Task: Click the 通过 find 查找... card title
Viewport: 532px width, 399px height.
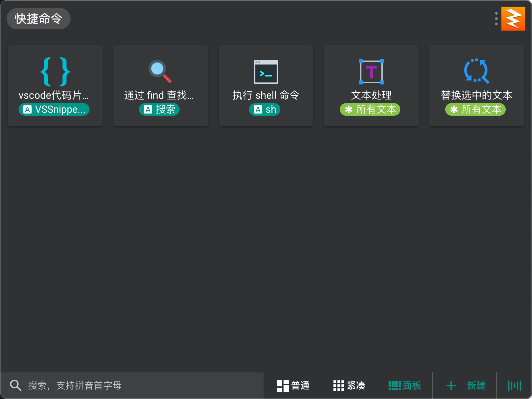Action: (159, 95)
